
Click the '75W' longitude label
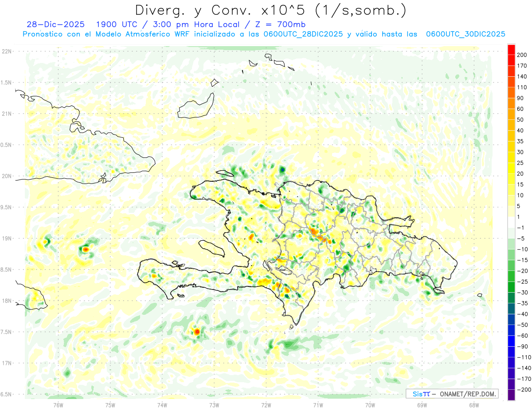pyautogui.click(x=110, y=405)
